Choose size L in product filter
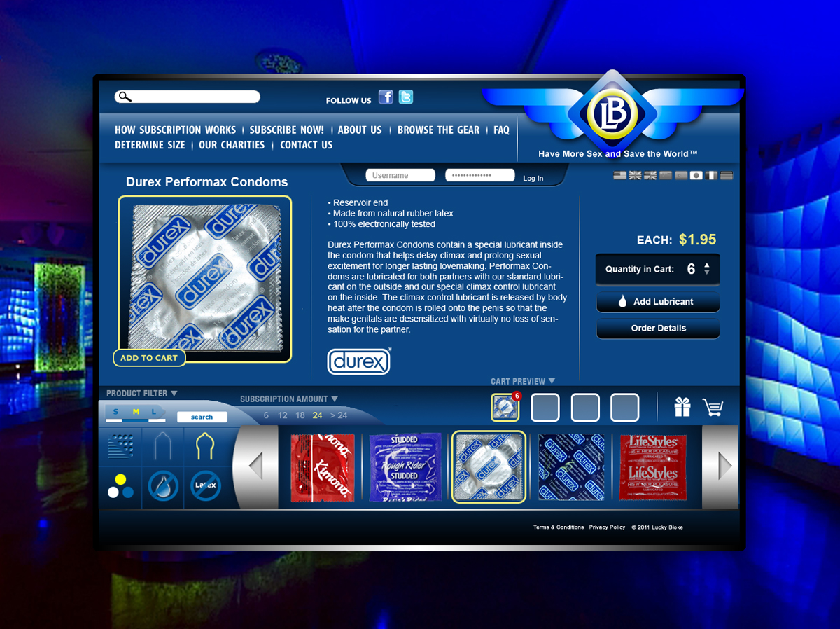 click(154, 412)
